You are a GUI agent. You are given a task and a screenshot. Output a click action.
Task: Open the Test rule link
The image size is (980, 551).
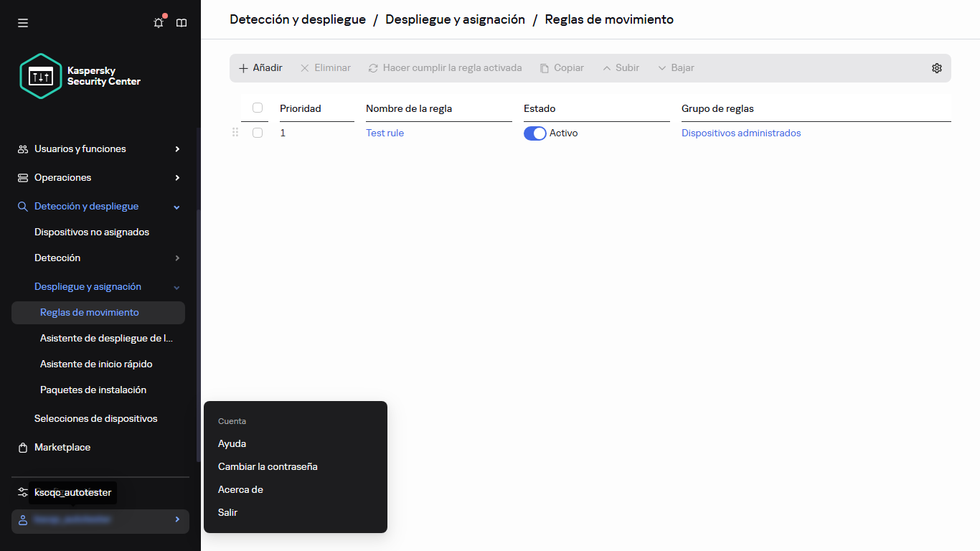[x=385, y=133]
